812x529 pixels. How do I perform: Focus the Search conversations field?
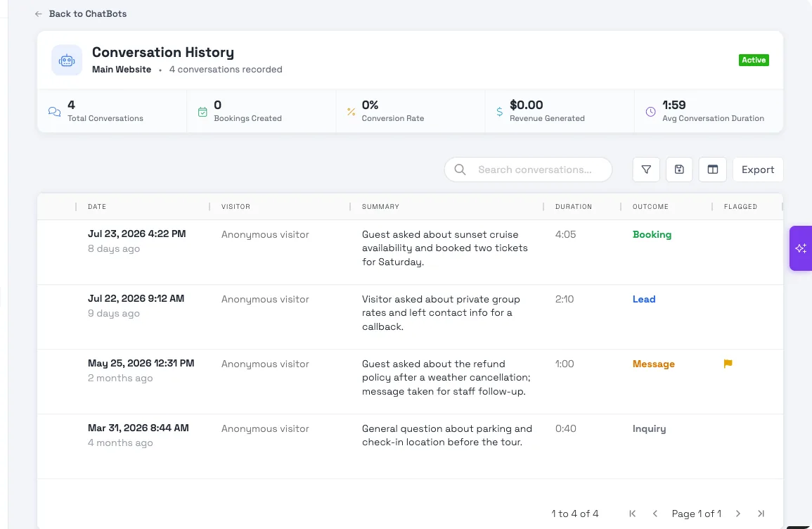(x=528, y=170)
